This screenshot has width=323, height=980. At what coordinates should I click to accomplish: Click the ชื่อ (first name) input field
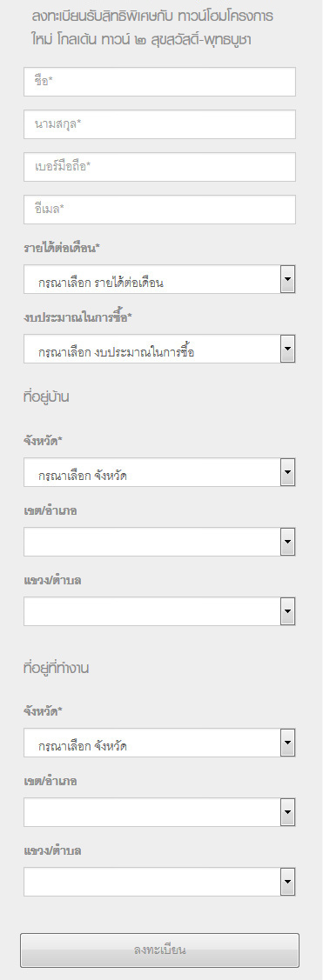tap(159, 82)
